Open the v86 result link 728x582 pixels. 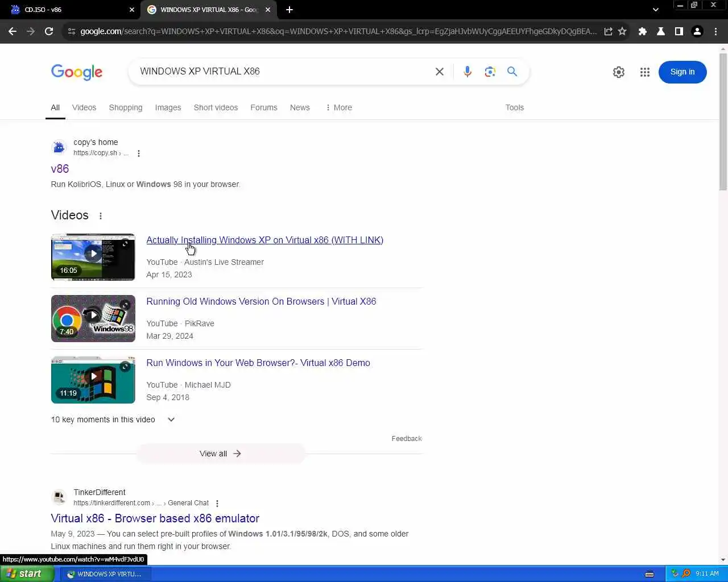click(x=60, y=169)
